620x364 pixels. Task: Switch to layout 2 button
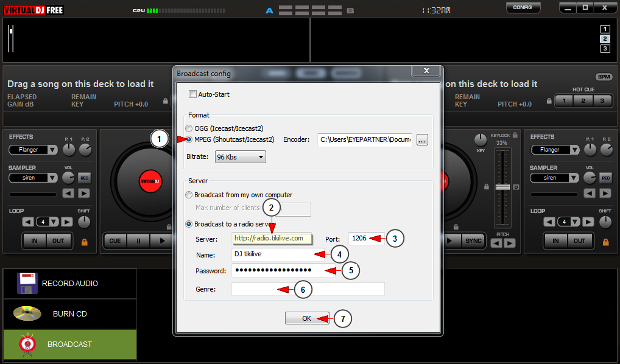pyautogui.click(x=605, y=39)
